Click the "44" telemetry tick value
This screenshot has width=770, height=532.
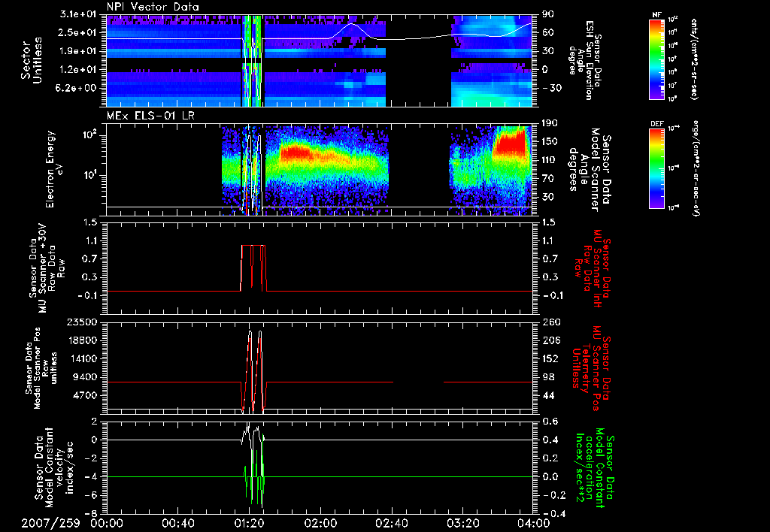[547, 395]
